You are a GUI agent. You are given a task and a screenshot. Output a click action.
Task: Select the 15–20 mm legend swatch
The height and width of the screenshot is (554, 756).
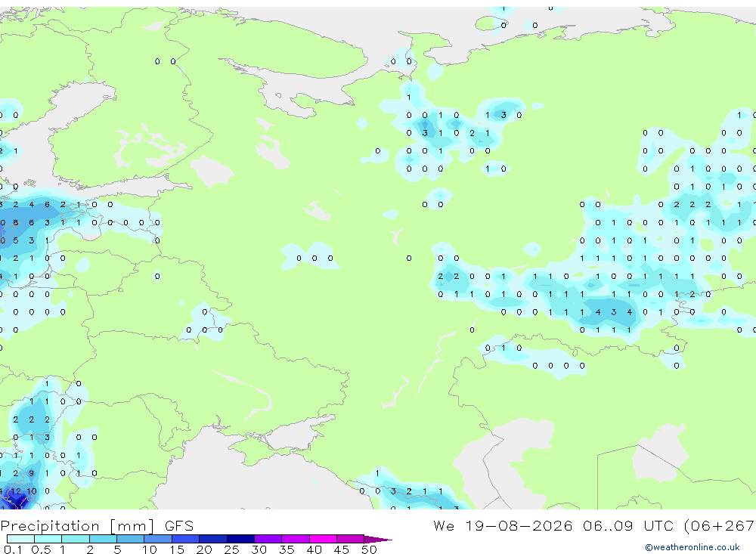tap(186, 539)
